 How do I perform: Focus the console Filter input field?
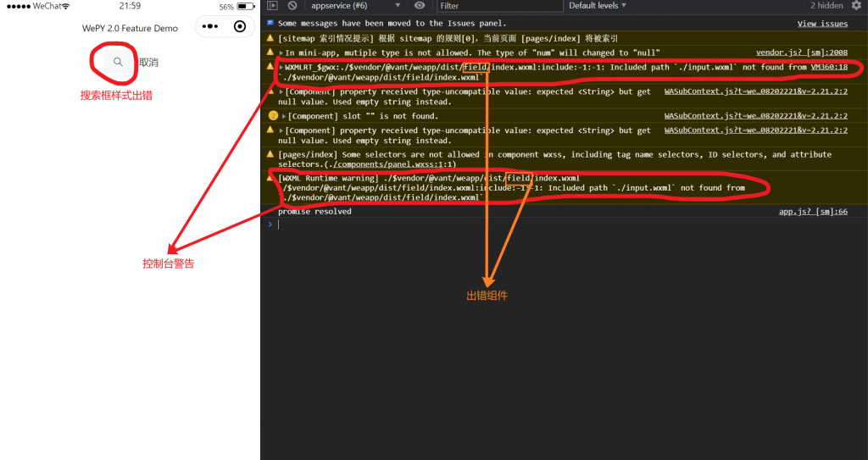pyautogui.click(x=500, y=6)
